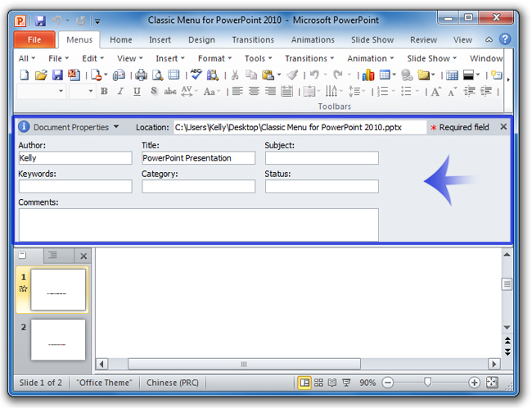Click the Decrease list level icon
This screenshot has height=408, width=532.
470,91
